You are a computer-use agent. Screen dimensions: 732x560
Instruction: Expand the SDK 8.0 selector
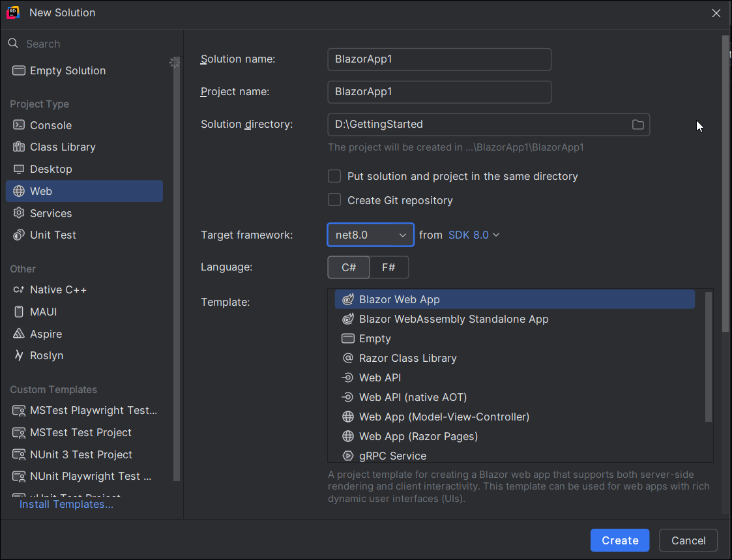474,235
